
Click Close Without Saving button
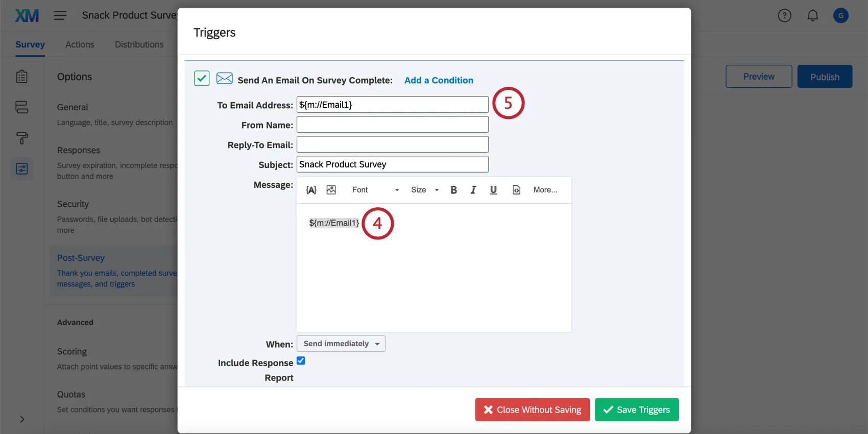532,409
